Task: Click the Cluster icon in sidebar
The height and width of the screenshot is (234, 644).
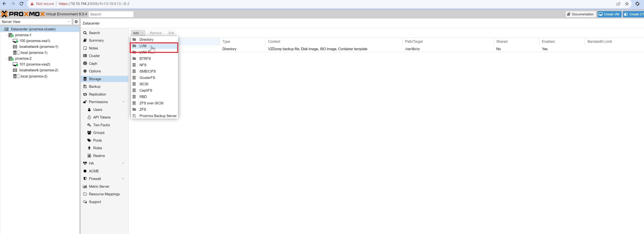Action: (85, 56)
